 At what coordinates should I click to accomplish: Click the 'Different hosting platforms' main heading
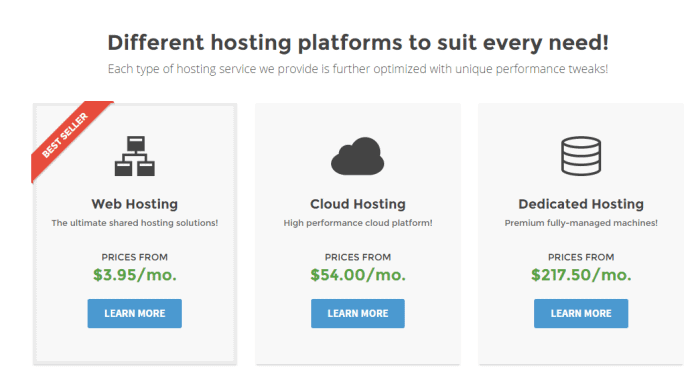tap(358, 43)
